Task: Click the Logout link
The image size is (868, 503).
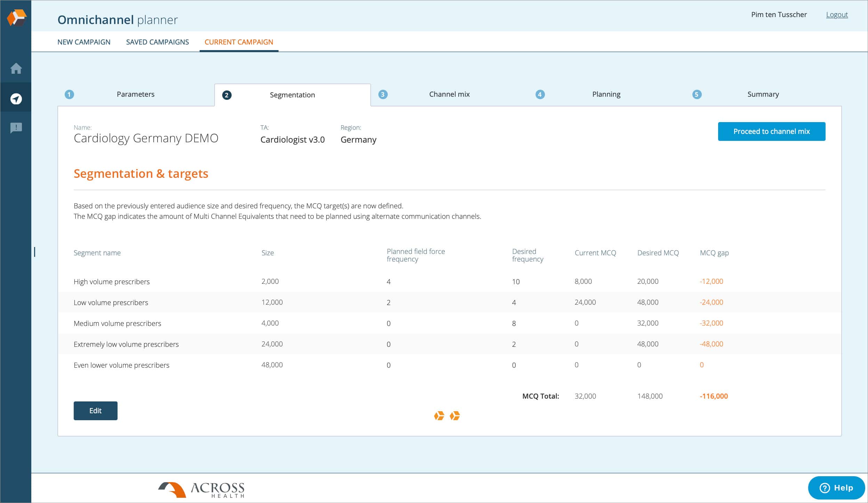Action: [x=837, y=15]
